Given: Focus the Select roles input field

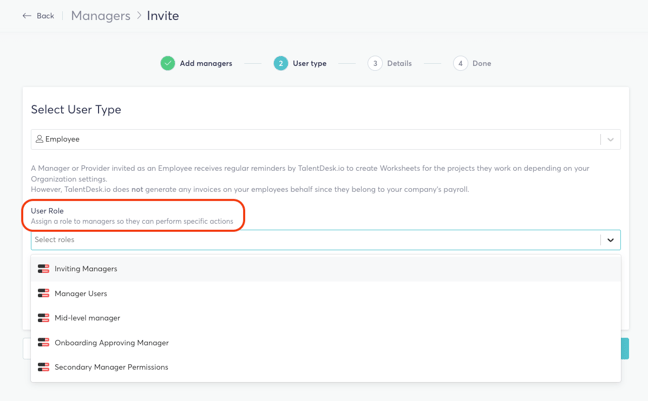Looking at the screenshot, I should [x=316, y=240].
